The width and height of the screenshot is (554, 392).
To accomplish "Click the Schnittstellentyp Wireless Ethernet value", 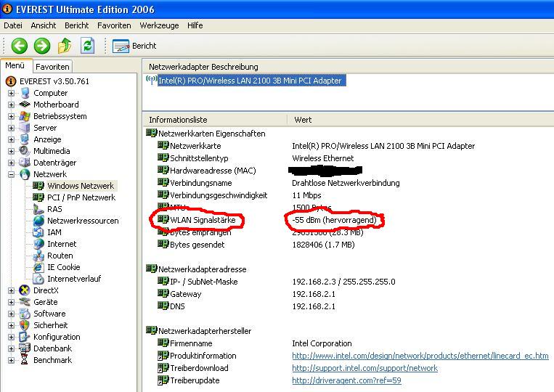I will [x=322, y=158].
